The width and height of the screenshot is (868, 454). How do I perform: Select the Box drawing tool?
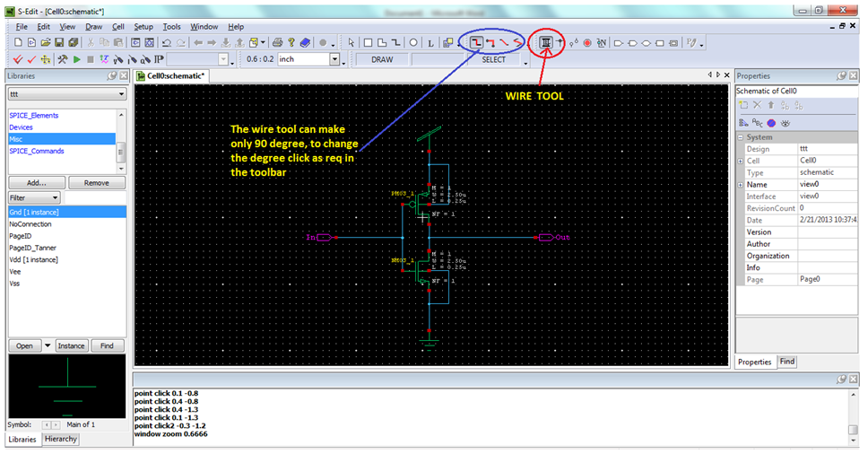click(x=368, y=43)
